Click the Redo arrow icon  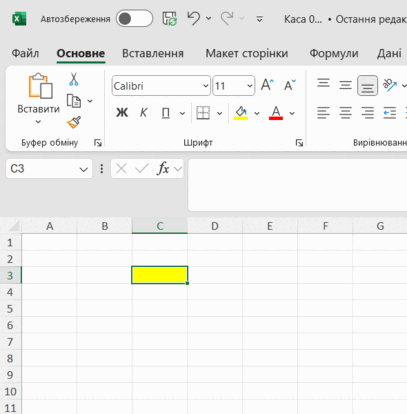[227, 18]
